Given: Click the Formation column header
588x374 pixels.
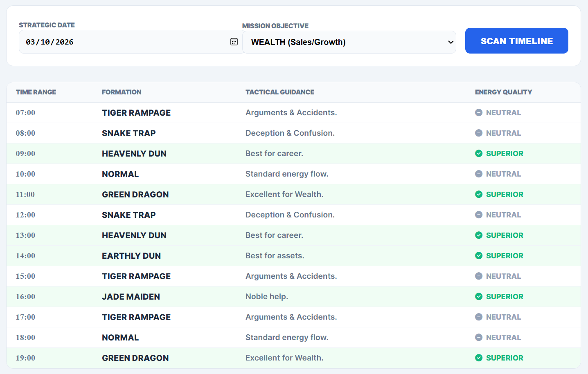Looking at the screenshot, I should tap(122, 92).
